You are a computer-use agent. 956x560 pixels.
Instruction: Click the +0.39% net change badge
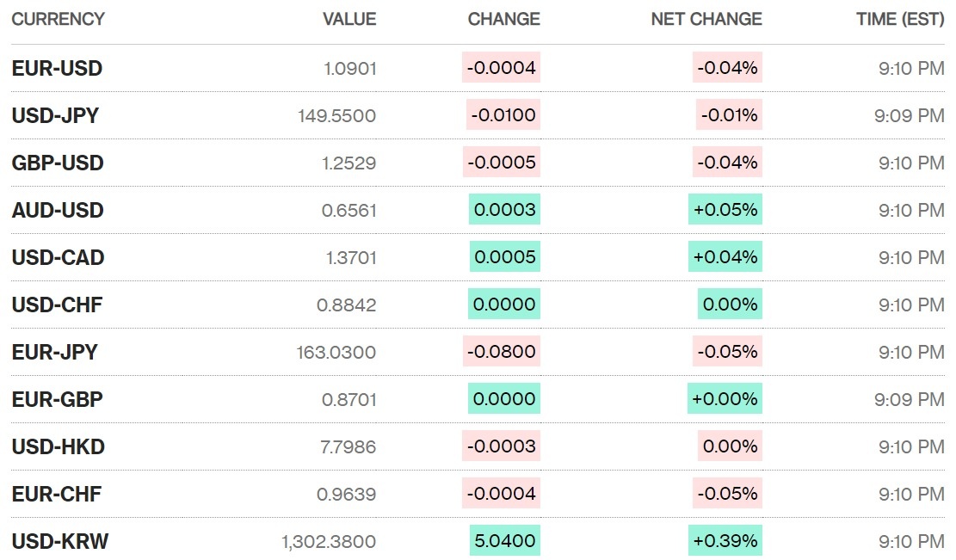(725, 541)
